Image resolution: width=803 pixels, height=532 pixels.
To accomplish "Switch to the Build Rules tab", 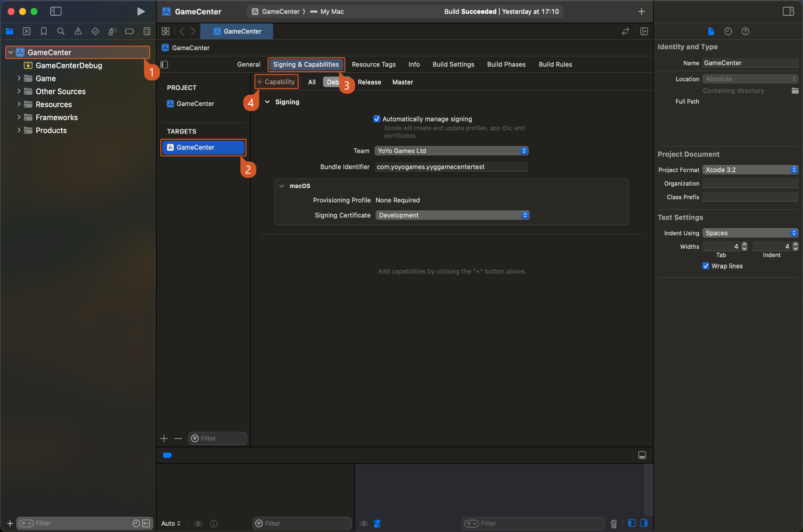I will (x=556, y=65).
